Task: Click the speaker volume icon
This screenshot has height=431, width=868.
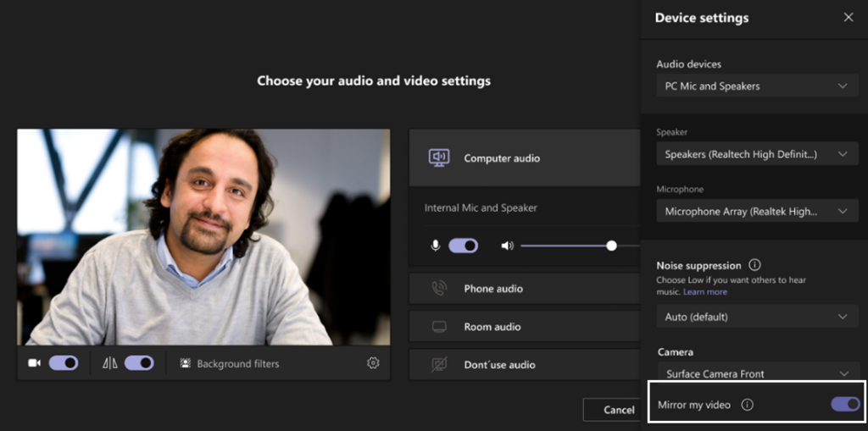Action: coord(507,246)
